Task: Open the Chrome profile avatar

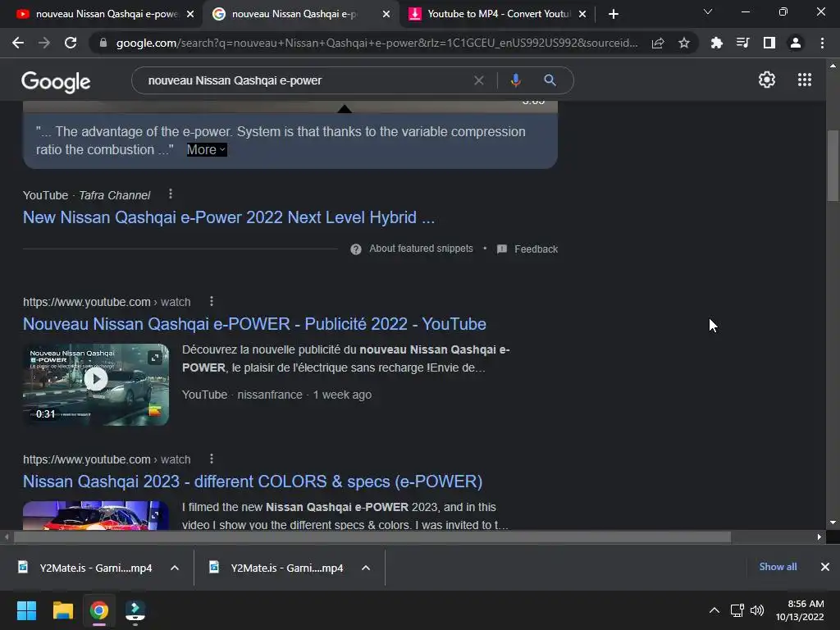Action: click(796, 43)
